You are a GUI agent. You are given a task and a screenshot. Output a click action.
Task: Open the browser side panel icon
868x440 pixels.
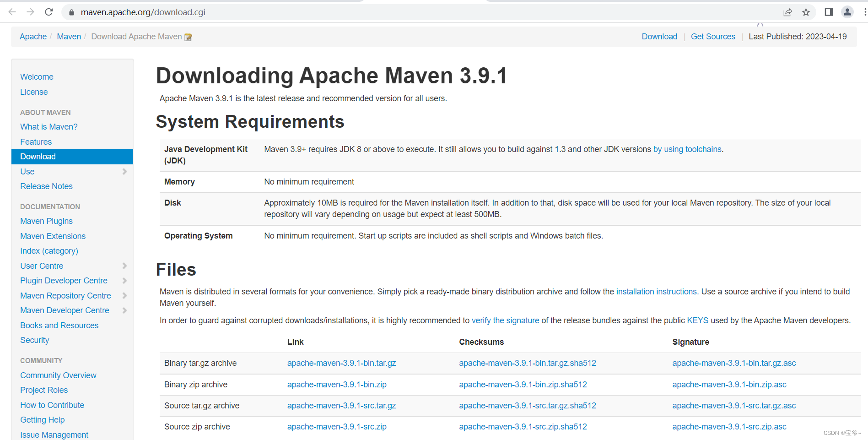(x=829, y=12)
